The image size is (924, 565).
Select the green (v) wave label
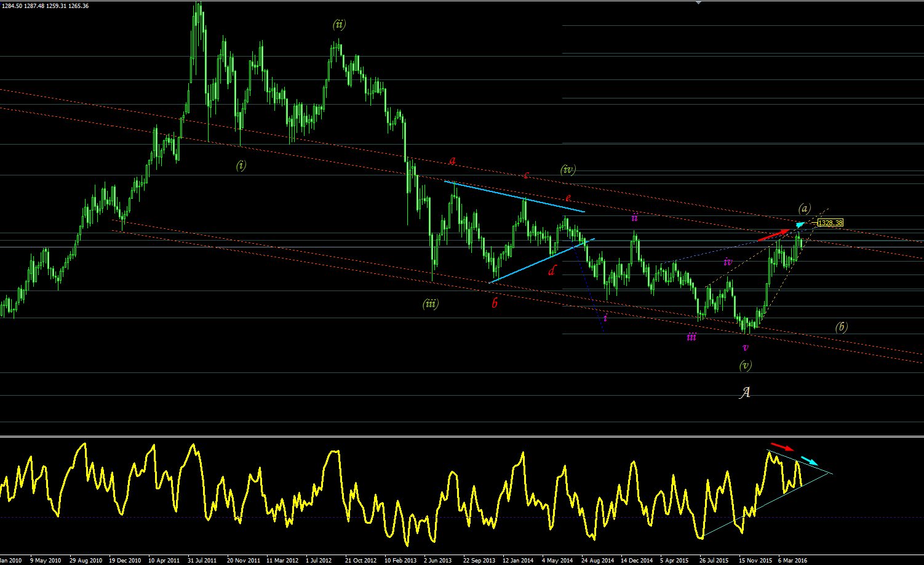point(746,365)
